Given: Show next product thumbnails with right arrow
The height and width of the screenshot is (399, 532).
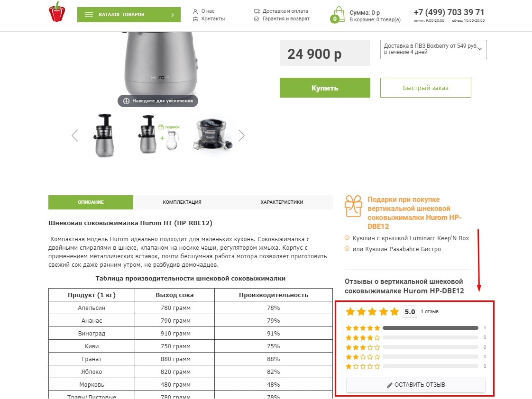Looking at the screenshot, I should tap(241, 136).
